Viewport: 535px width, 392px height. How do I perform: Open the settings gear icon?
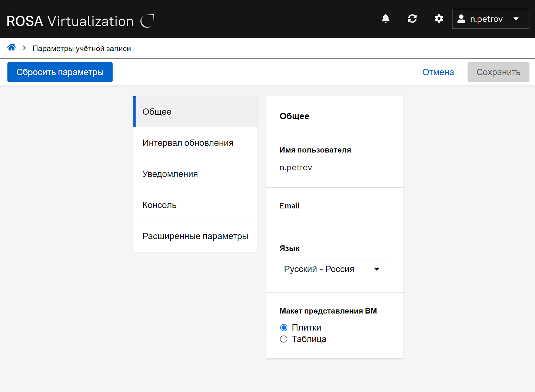[x=439, y=19]
